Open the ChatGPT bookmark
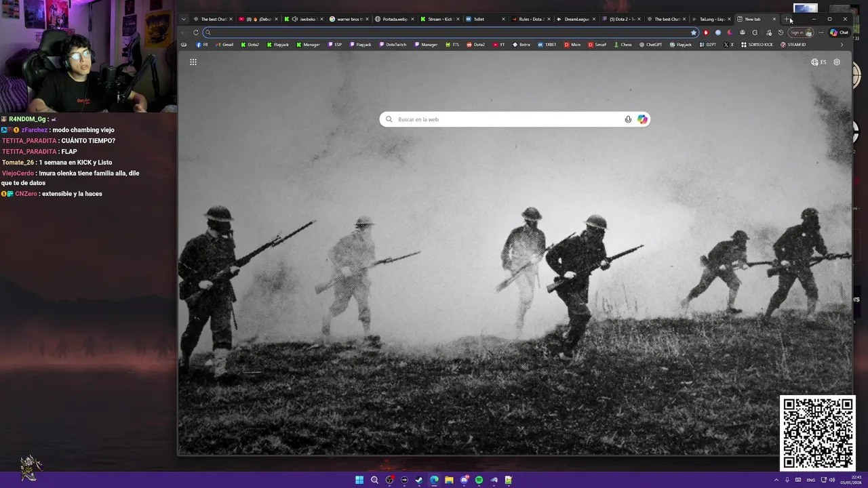Screen dimensions: 868x488 click(x=651, y=45)
